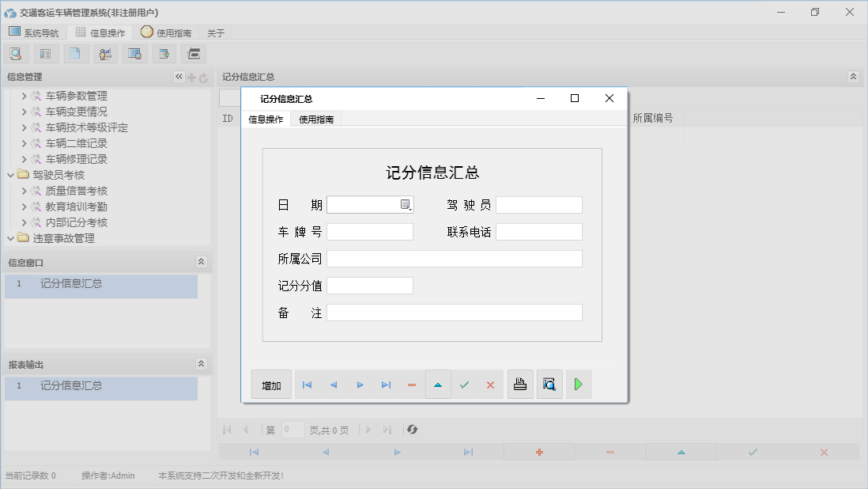
Task: Expand the 质量信誉考核 tree node
Action: pos(25,190)
